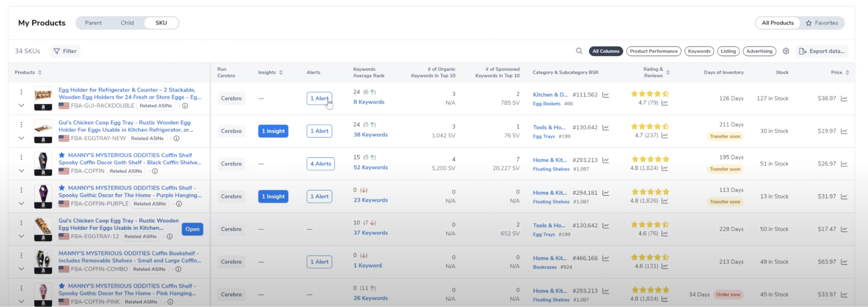The width and height of the screenshot is (868, 307).
Task: Open the coffin bookshelf product thumbnail
Action: point(43,262)
